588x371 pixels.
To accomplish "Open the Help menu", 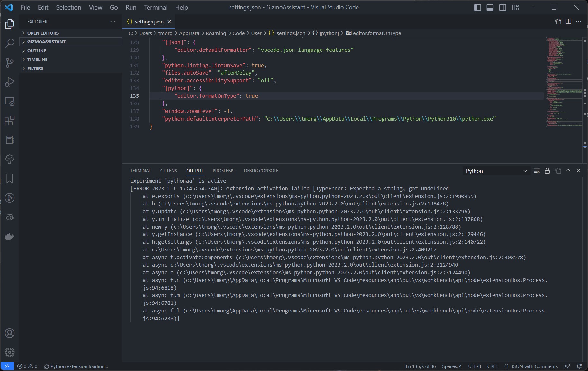I will coord(182,7).
